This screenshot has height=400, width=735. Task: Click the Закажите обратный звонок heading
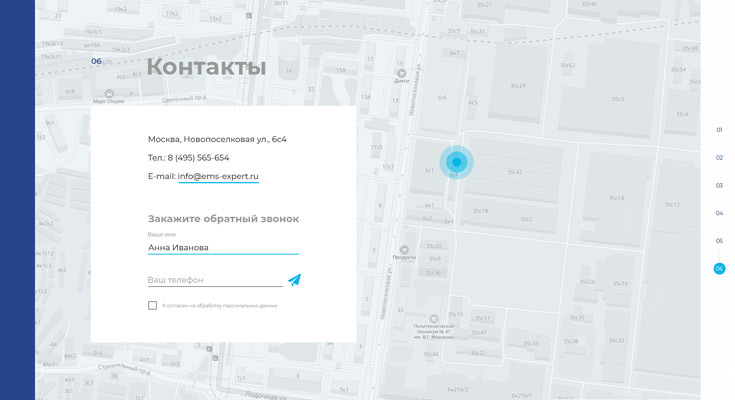pyautogui.click(x=223, y=218)
